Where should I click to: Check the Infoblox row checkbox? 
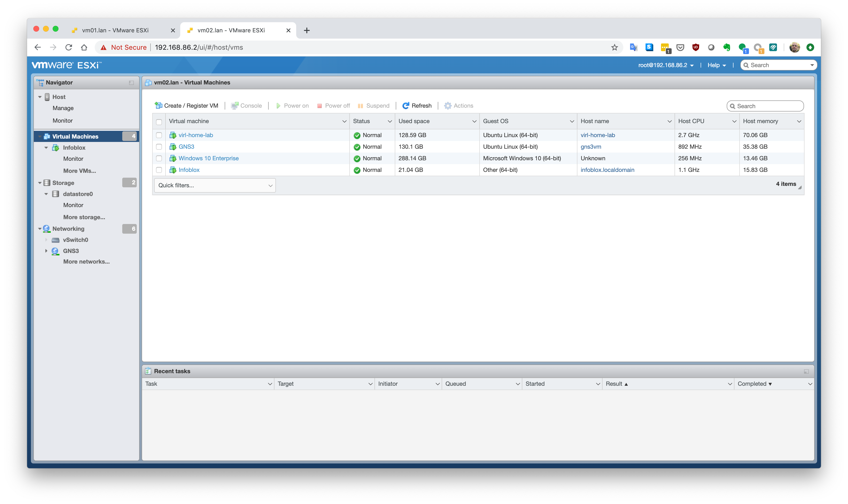159,170
